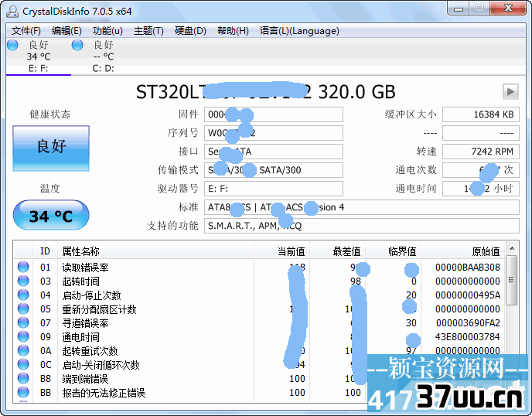Open the 硬盘(D) menu
This screenshot has width=532, height=416.
coord(190,31)
